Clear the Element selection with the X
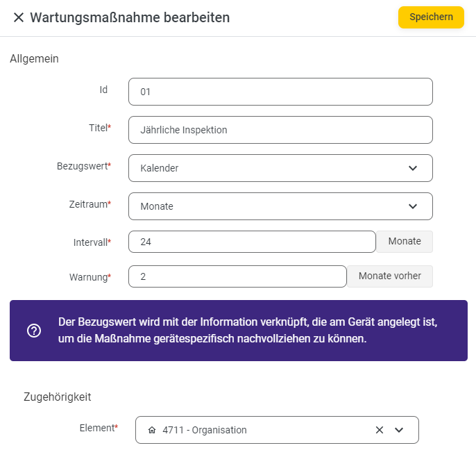Viewport: 476px width, 457px height. pos(380,430)
